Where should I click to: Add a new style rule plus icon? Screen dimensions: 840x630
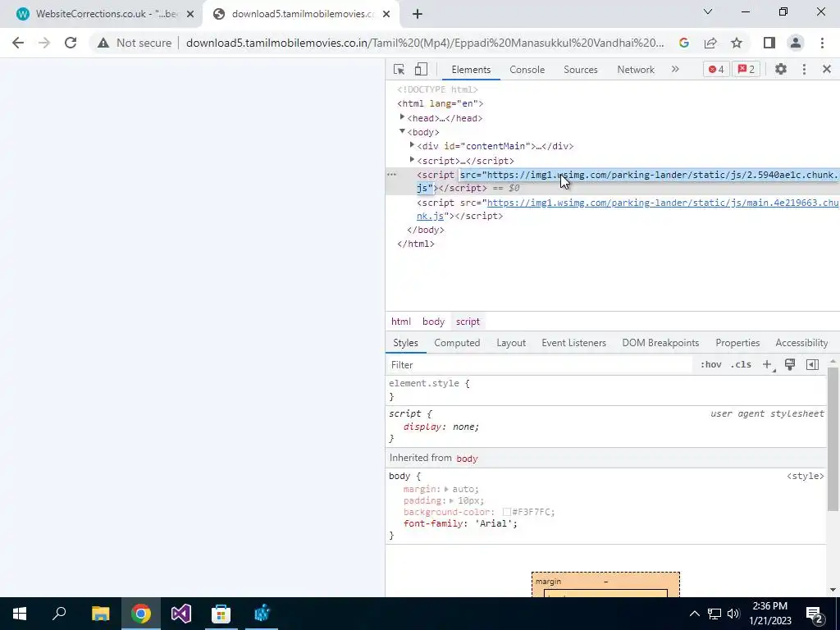[768, 365]
